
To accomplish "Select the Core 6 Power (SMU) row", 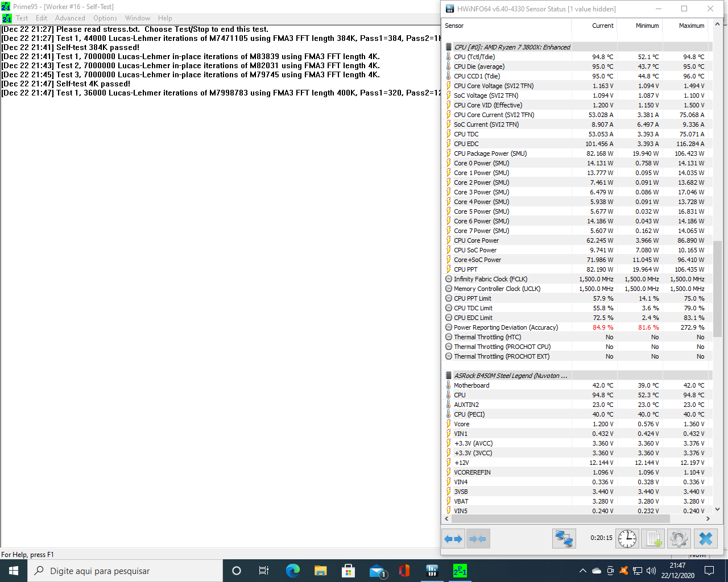I will coord(576,221).
